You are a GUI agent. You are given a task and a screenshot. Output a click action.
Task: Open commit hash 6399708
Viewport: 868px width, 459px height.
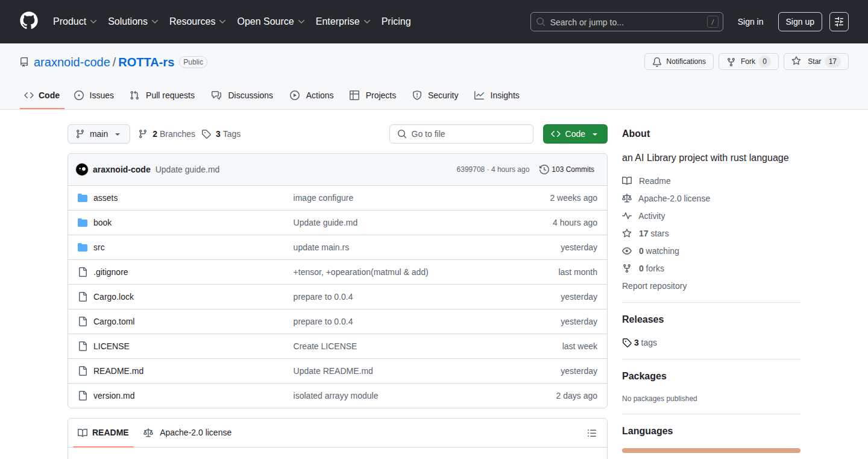471,169
